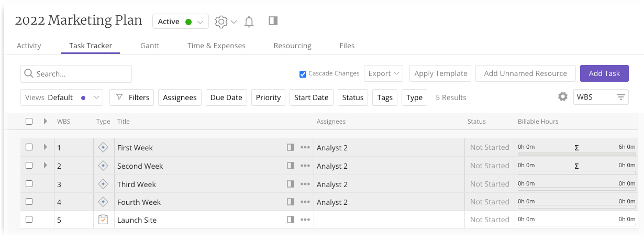Image resolution: width=644 pixels, height=240 pixels.
Task: Open the Time & Expenses tab
Action: point(216,46)
